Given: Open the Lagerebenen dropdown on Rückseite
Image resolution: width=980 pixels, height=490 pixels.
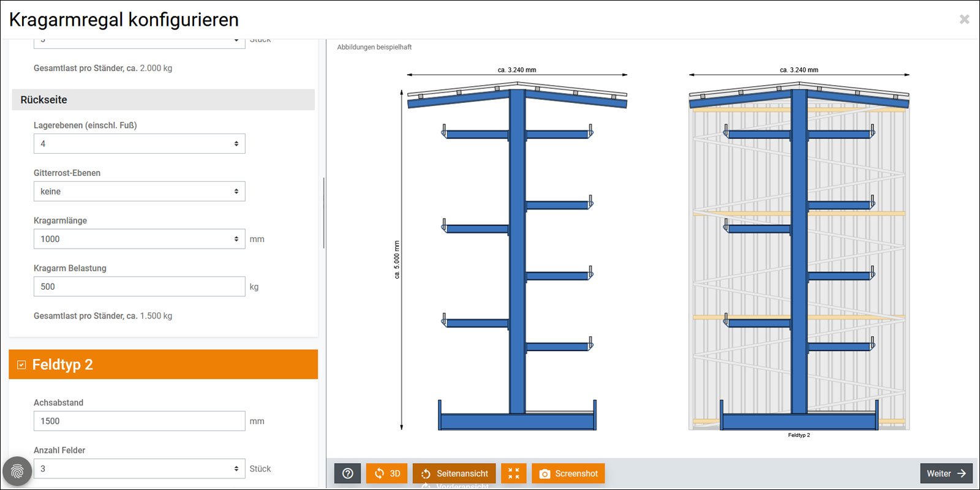Looking at the screenshot, I should pyautogui.click(x=139, y=144).
